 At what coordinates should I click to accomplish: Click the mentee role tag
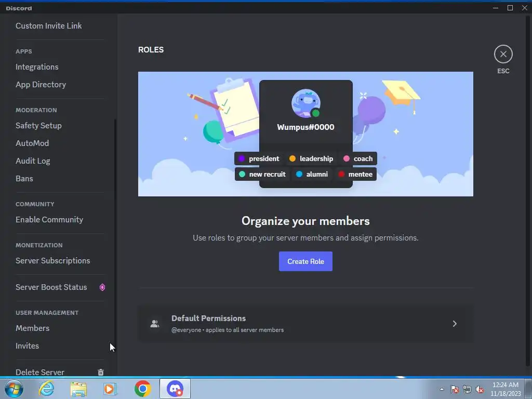[355, 174]
